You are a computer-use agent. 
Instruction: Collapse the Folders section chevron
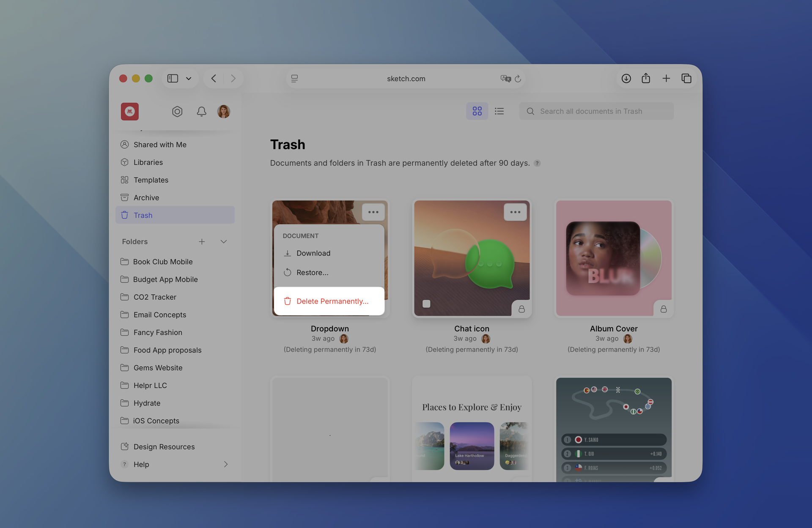(x=224, y=241)
